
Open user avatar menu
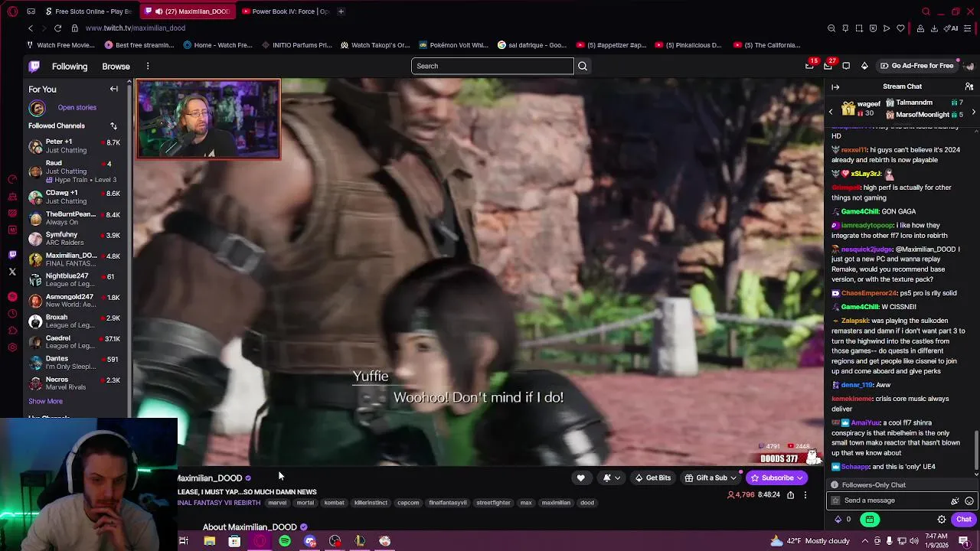(x=969, y=66)
